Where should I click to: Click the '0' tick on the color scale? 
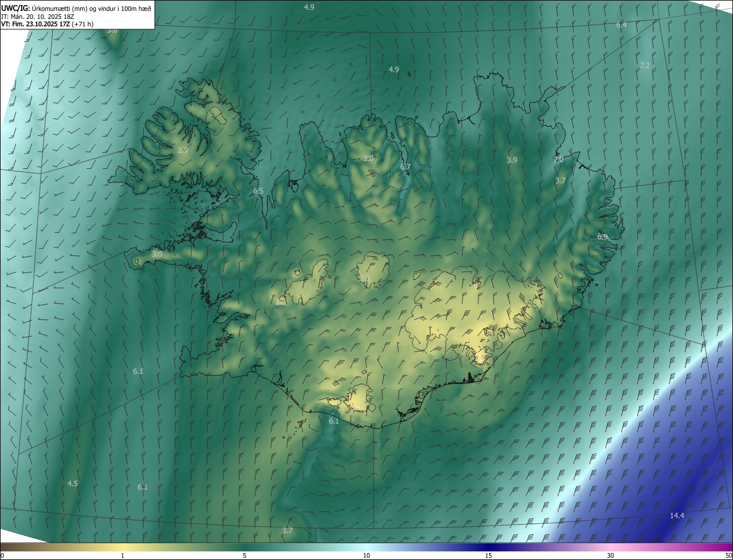point(2,555)
